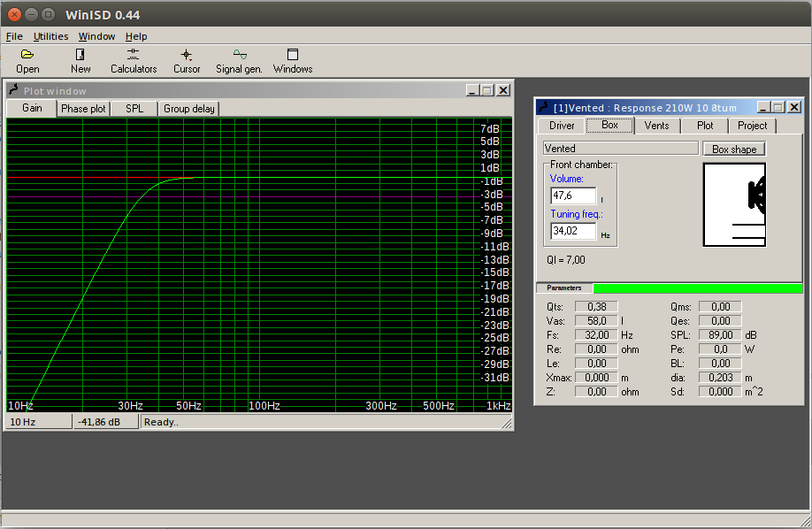Minimize the WinISD application window

(x=32, y=14)
